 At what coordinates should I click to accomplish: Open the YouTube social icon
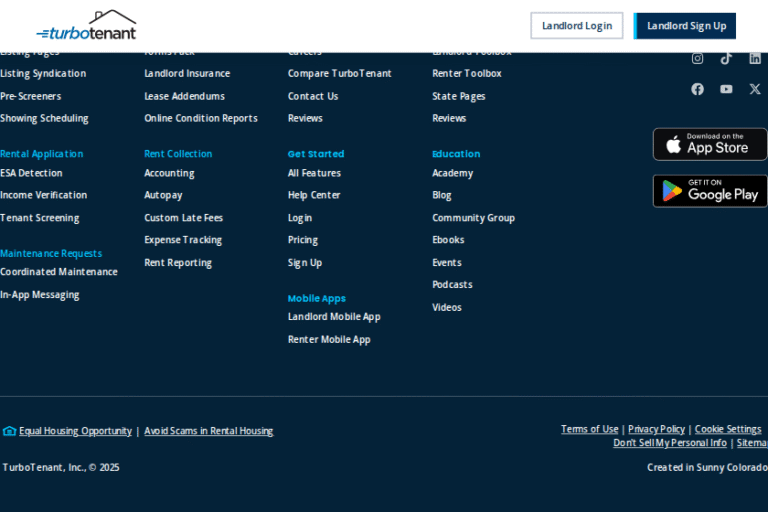click(726, 89)
